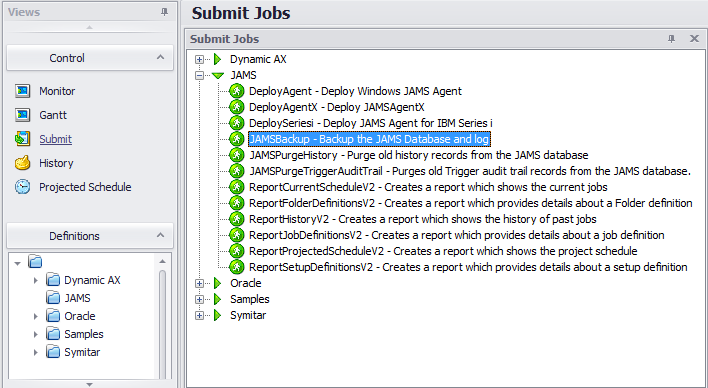Expand Oracle in the Definitions tree
The width and height of the screenshot is (708, 388).
click(x=36, y=316)
